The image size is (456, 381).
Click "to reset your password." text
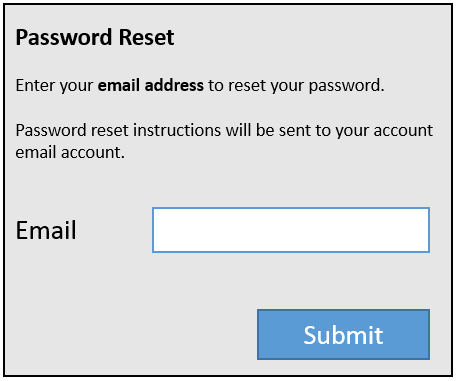(x=296, y=86)
